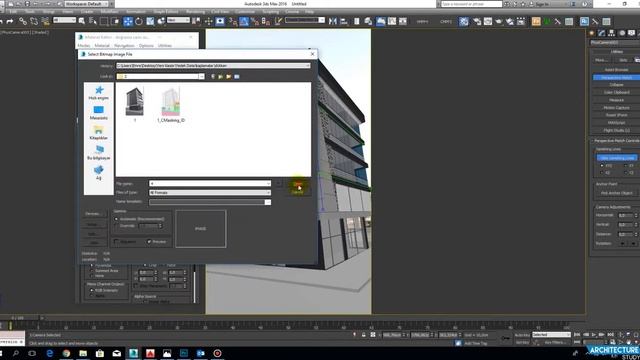Click the Asset Browser utility button
This screenshot has width=640, height=360.
click(616, 70)
